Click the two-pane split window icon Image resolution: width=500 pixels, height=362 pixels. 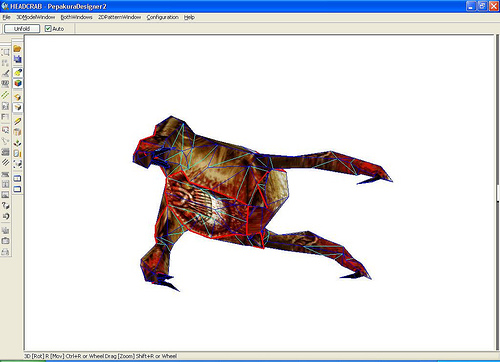click(17, 178)
